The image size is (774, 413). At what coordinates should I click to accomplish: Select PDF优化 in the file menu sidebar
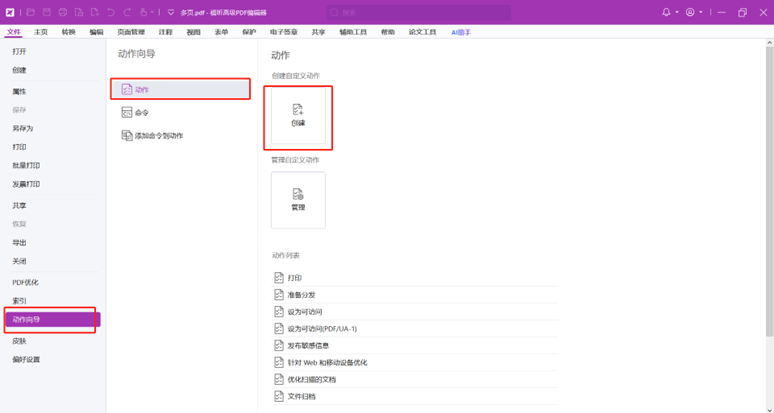coord(25,282)
